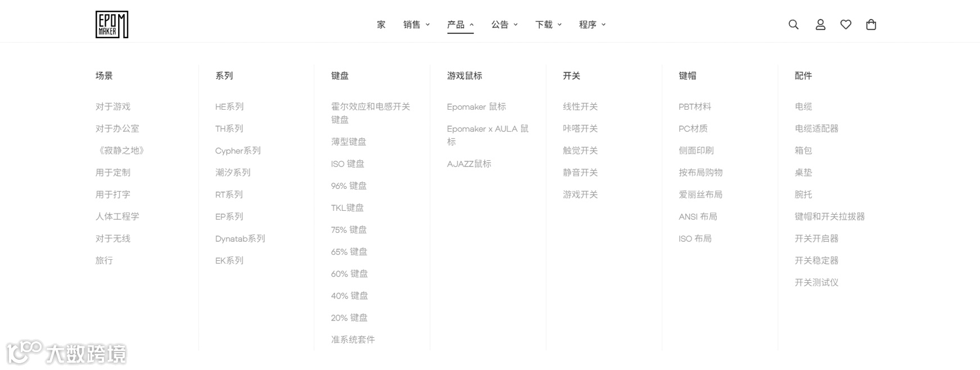Screen dimensions: 980x370
Task: Open Cypher系列 link
Action: (x=238, y=151)
